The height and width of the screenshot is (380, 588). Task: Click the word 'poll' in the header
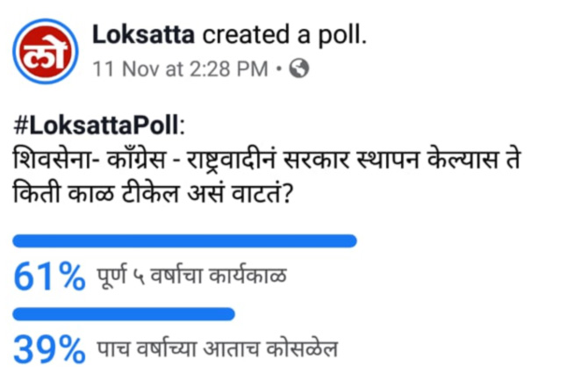(x=341, y=36)
